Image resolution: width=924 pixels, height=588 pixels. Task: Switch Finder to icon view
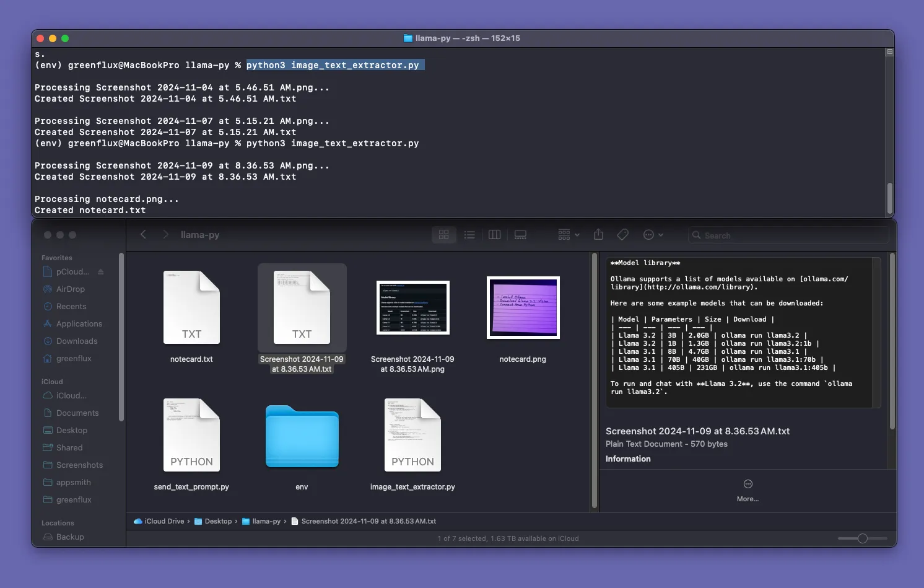pos(443,235)
